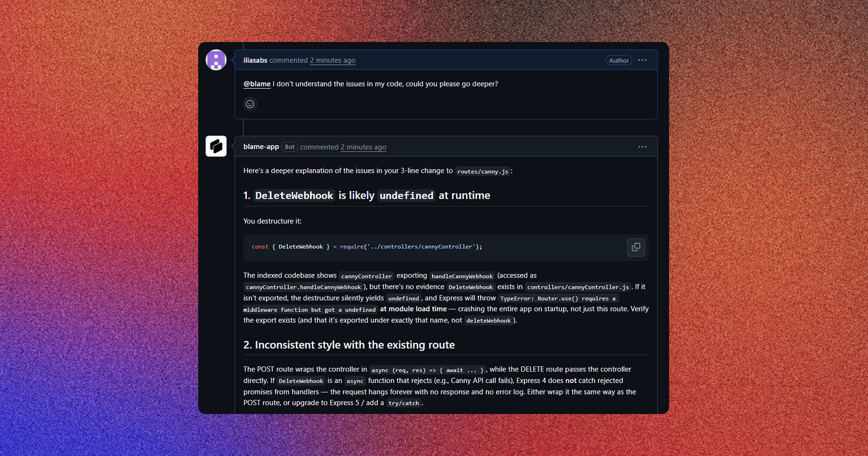Click iliasabs purple avatar icon
Image resolution: width=868 pixels, height=456 pixels.
[x=216, y=60]
